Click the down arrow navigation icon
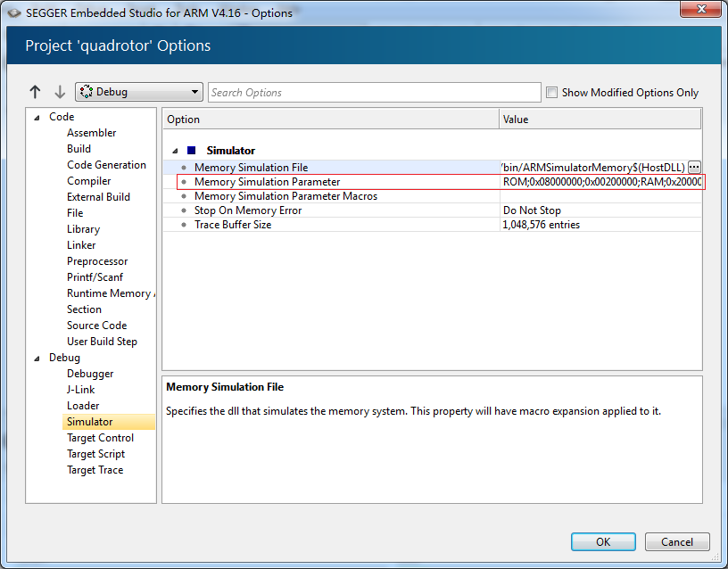Screen dimensions: 728x569 click(x=60, y=92)
